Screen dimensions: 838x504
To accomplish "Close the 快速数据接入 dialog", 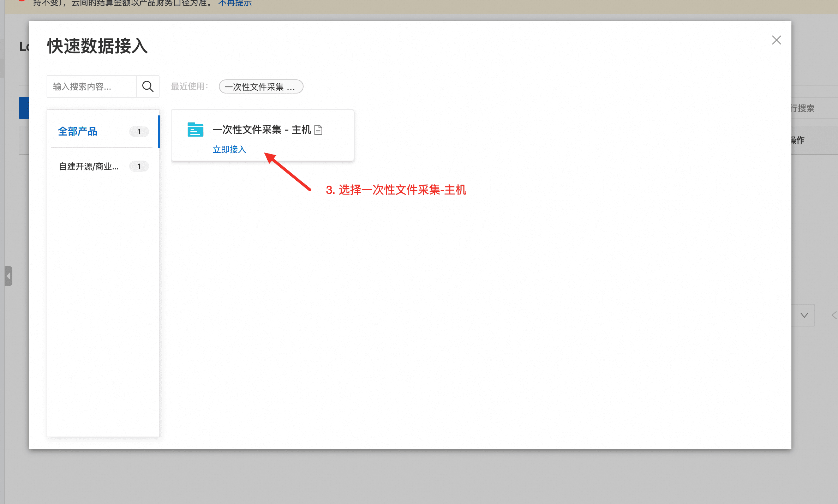I will [776, 40].
